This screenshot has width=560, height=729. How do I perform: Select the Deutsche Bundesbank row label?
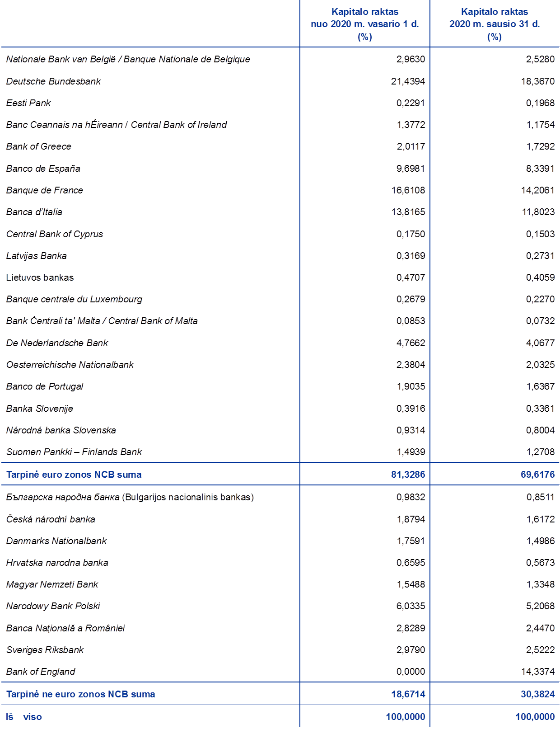click(53, 81)
